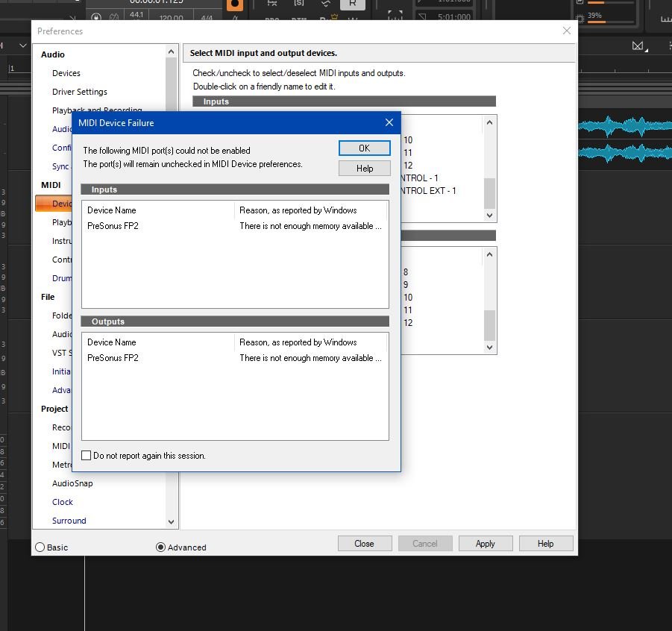The image size is (672, 631).
Task: Open Sync item in preferences tree
Action: [60, 166]
